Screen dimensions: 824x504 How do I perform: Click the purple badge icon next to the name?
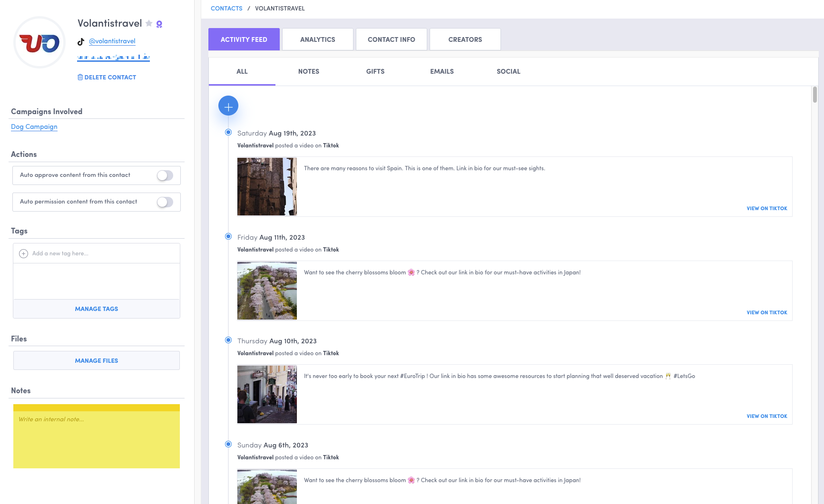click(x=159, y=24)
